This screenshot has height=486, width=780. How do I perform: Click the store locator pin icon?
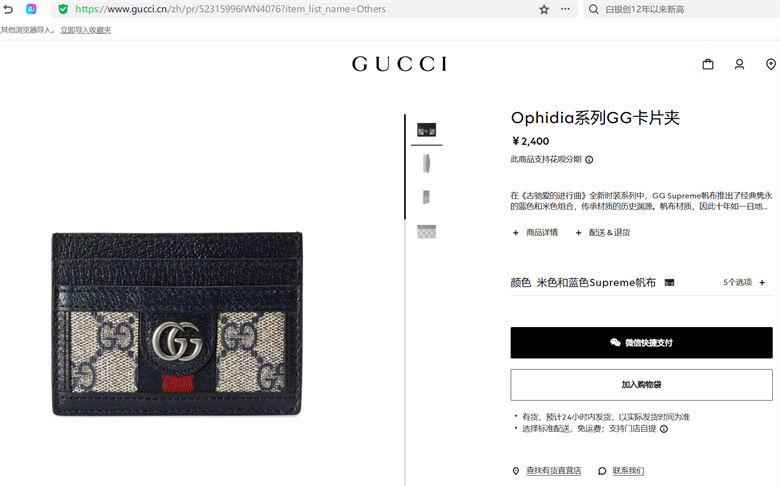(x=771, y=64)
